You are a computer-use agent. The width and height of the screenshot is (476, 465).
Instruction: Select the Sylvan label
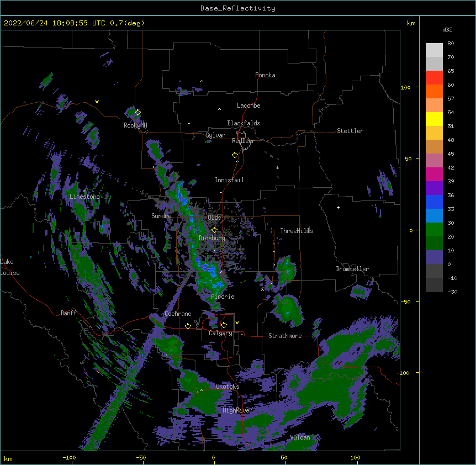click(215, 135)
